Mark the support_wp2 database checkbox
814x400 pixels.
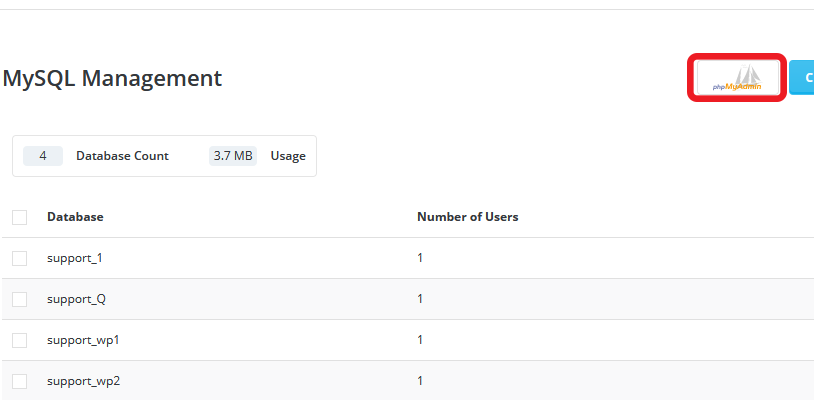(20, 381)
